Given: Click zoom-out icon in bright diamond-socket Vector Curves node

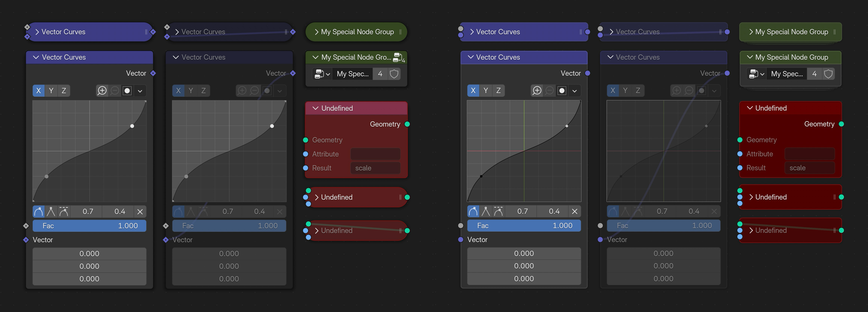Looking at the screenshot, I should pyautogui.click(x=115, y=91).
